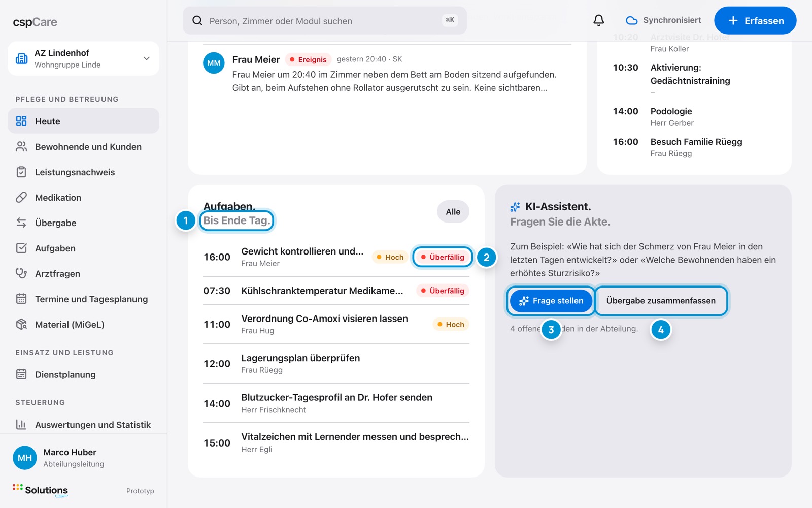Click the Heute dashboard icon

(x=21, y=121)
